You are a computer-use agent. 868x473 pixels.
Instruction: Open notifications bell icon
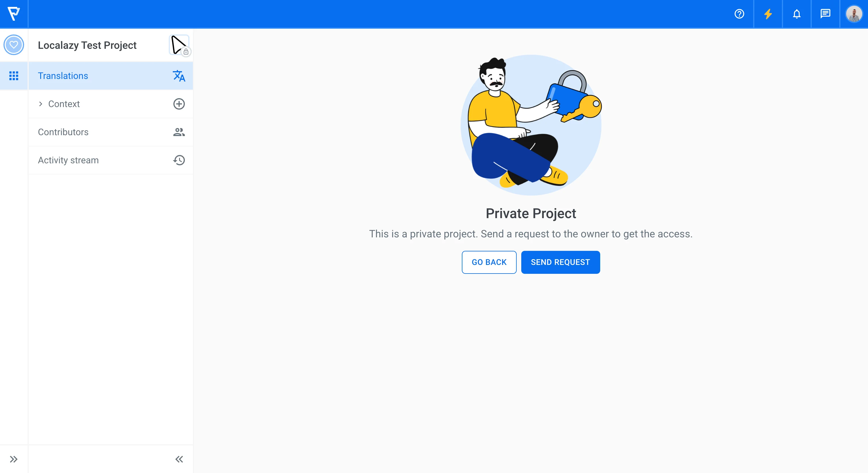pyautogui.click(x=797, y=14)
